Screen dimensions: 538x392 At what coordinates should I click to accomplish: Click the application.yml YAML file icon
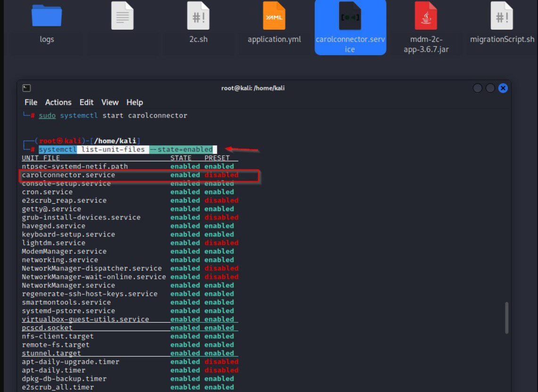pyautogui.click(x=274, y=17)
